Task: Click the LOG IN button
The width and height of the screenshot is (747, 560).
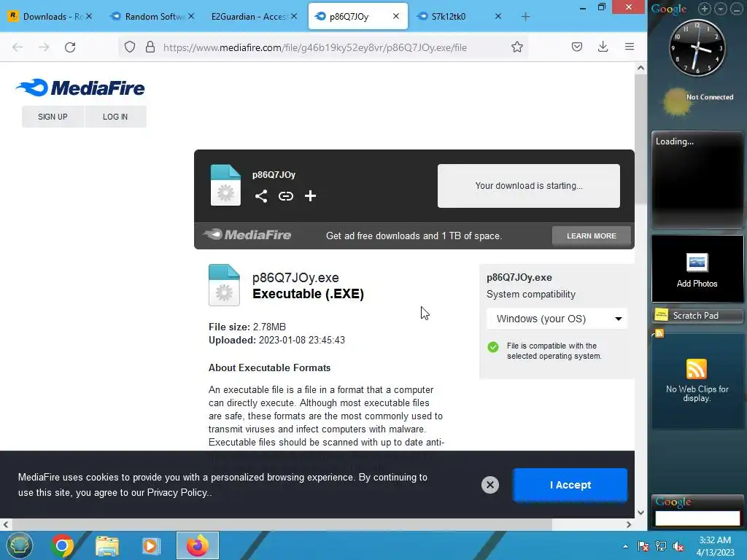Action: [115, 117]
